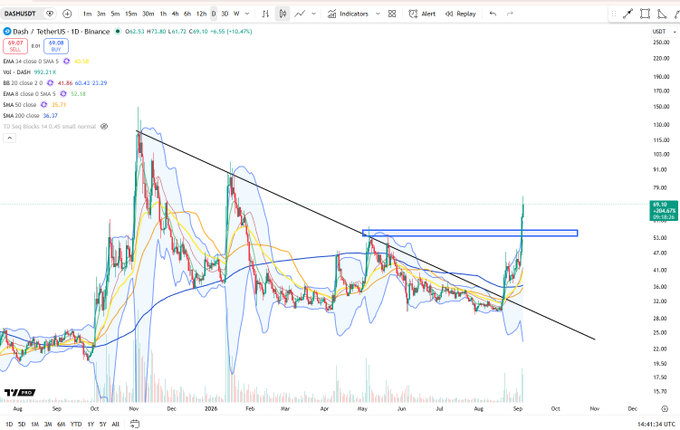The image size is (680, 430).
Task: Select the 30m timeframe
Action: (x=148, y=14)
